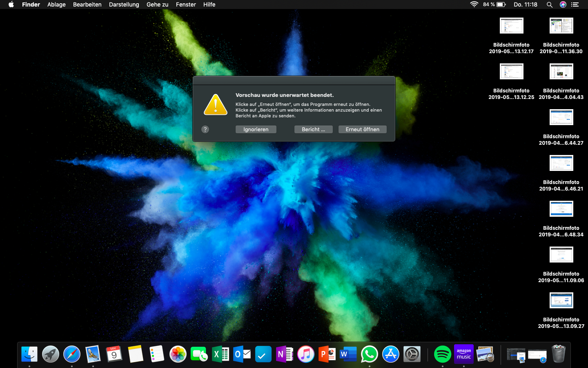Launch PowerPoint from the dock
Screen dimensions: 588x368
(327, 354)
